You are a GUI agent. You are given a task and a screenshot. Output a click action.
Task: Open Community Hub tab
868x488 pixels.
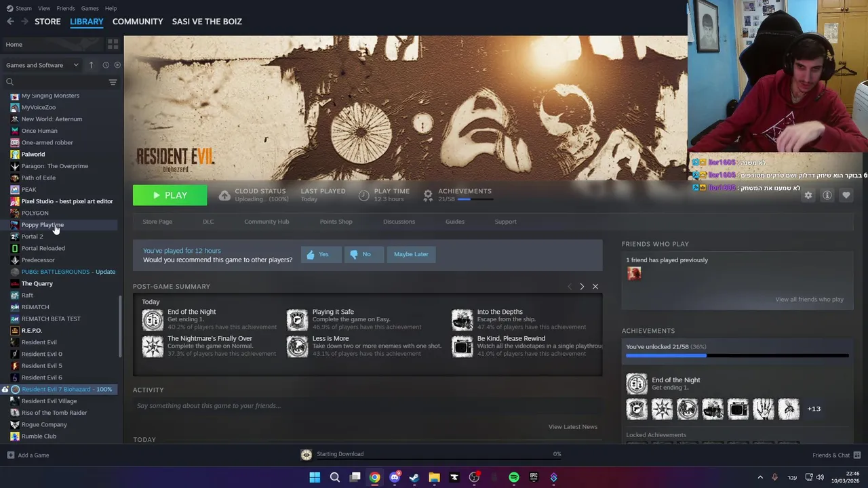point(267,222)
